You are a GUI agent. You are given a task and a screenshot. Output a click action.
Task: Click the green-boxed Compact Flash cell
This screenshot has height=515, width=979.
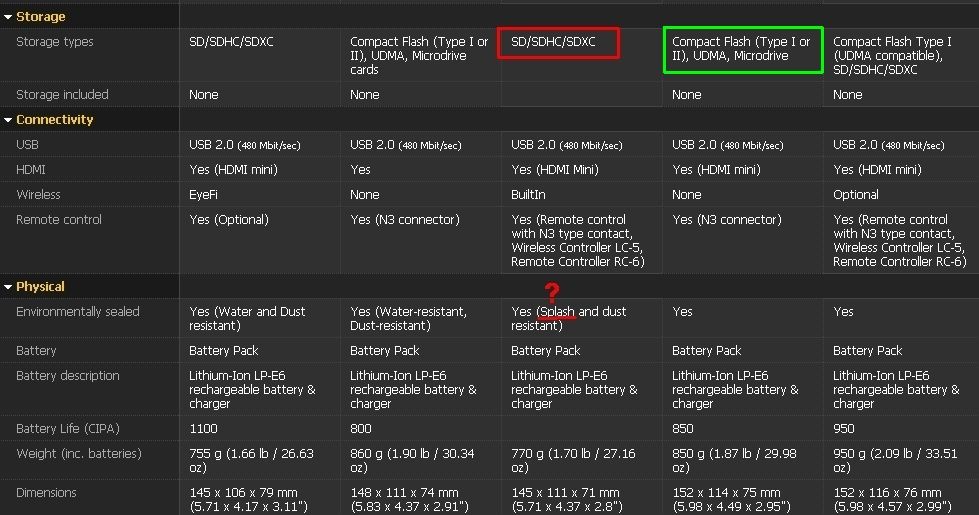(743, 49)
